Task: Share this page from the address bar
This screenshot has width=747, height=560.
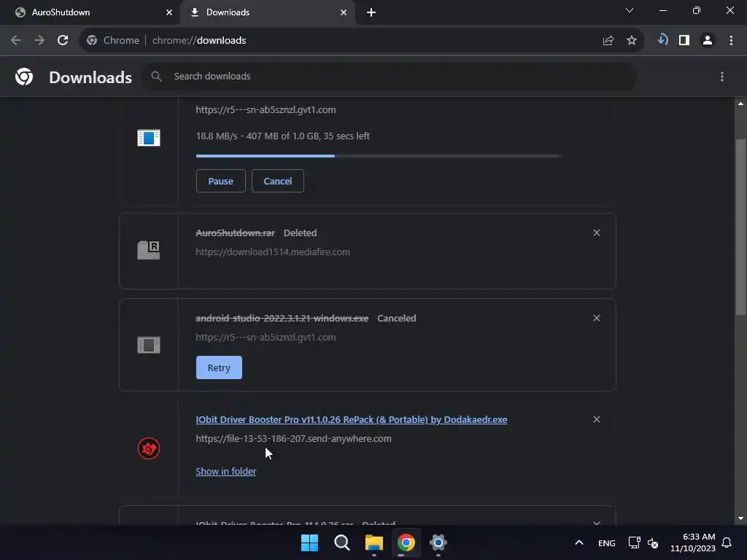Action: 608,41
